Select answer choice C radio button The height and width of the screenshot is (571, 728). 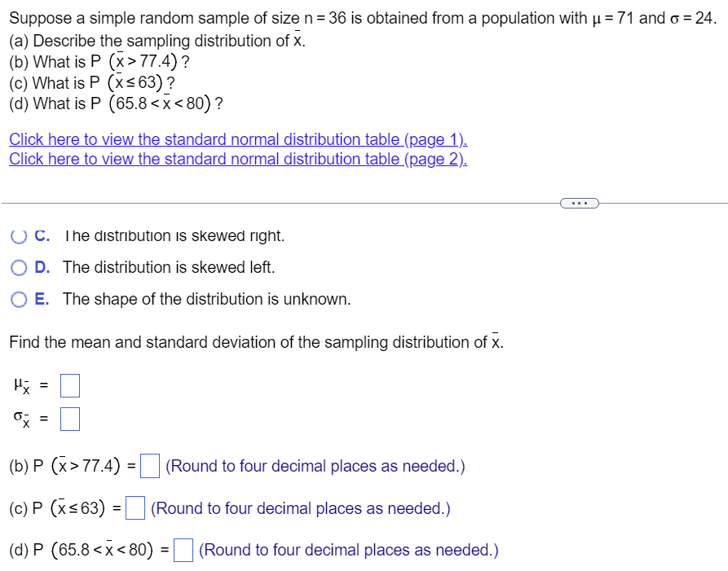pos(18,235)
